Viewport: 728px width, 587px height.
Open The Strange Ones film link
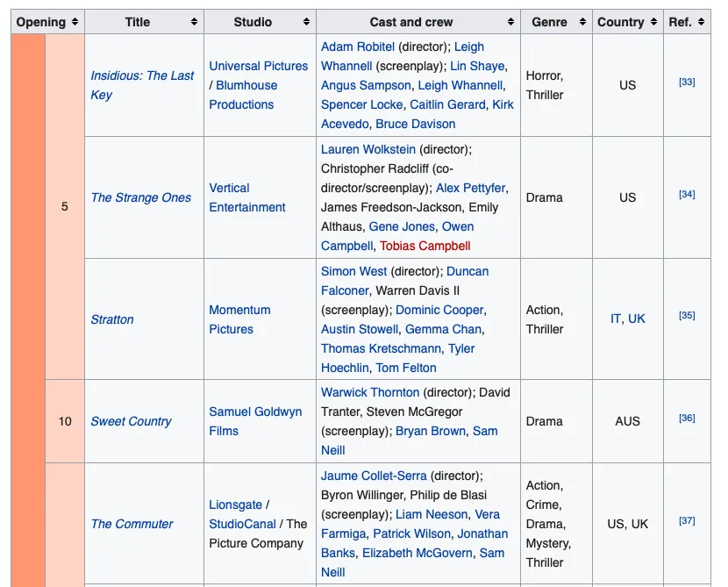pyautogui.click(x=140, y=197)
